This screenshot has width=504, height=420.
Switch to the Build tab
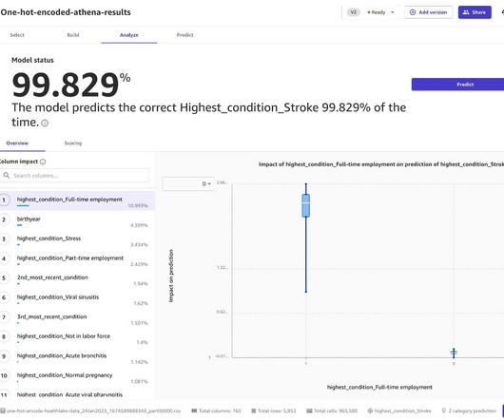click(x=73, y=35)
